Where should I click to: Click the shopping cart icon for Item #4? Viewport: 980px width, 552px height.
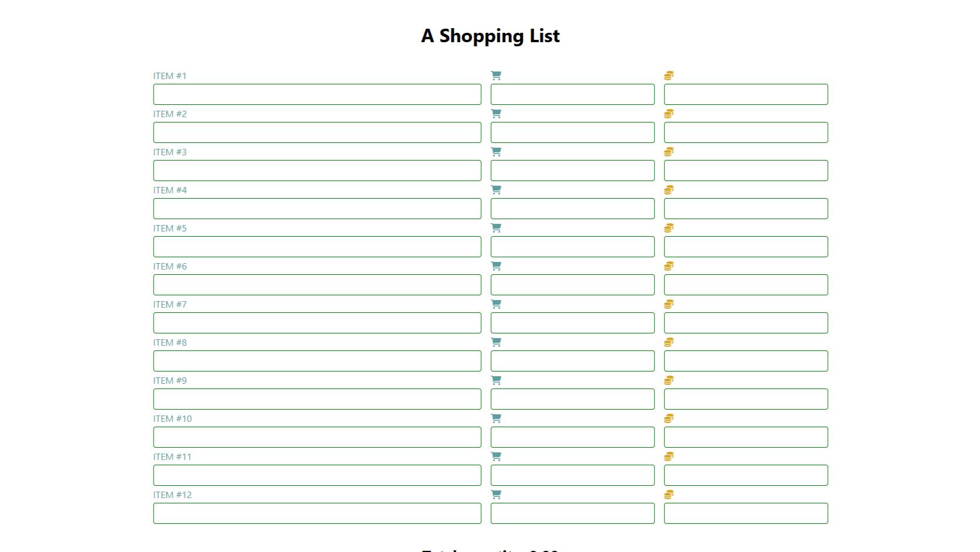click(496, 190)
